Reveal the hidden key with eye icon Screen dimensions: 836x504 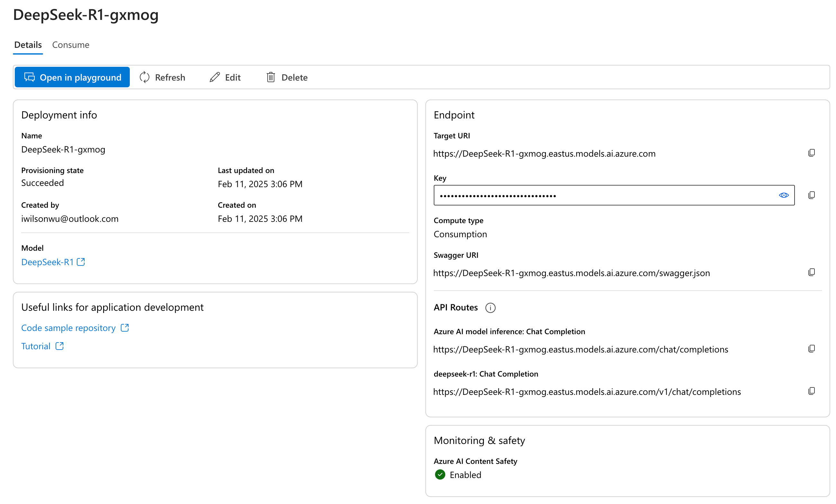pyautogui.click(x=783, y=195)
